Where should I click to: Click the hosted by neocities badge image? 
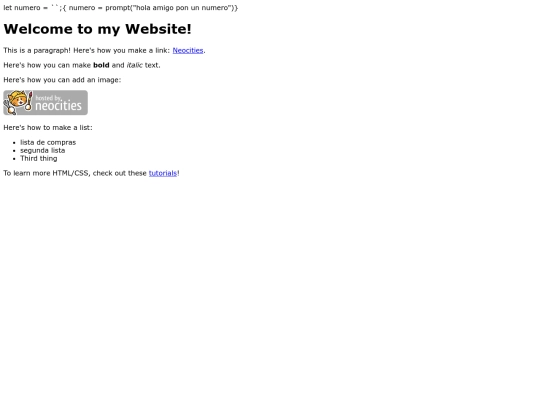(x=45, y=103)
